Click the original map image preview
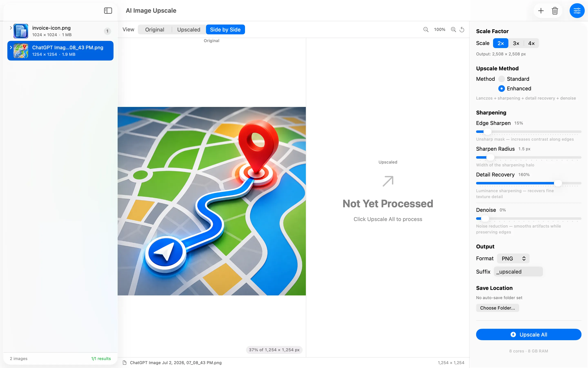588x368 pixels. (x=212, y=201)
